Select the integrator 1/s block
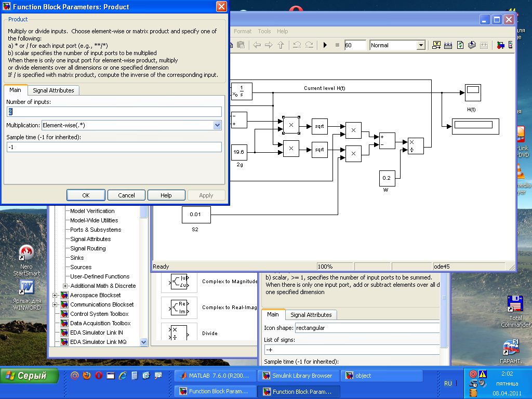 click(x=242, y=91)
